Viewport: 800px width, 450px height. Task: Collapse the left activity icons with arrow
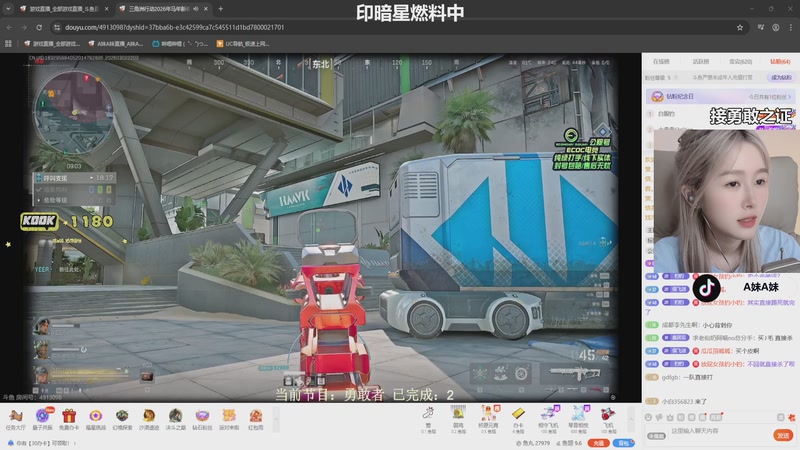276,420
